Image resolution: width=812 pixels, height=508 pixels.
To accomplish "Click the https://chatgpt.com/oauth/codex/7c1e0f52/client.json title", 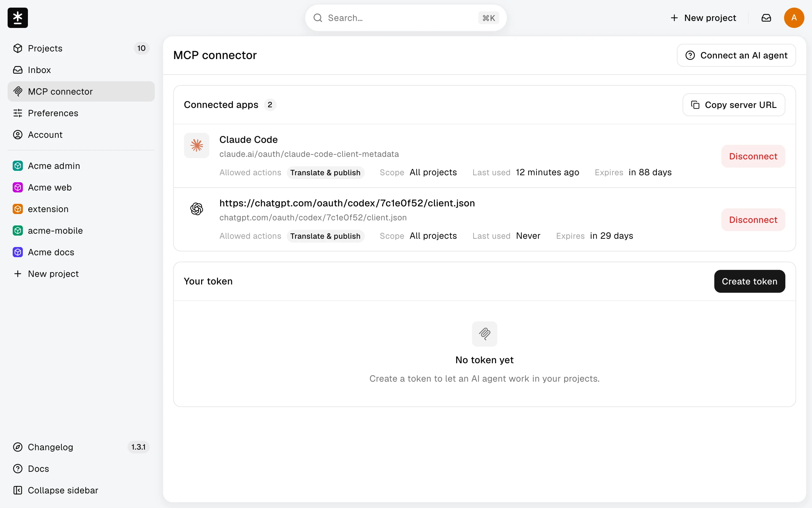I will pyautogui.click(x=347, y=203).
